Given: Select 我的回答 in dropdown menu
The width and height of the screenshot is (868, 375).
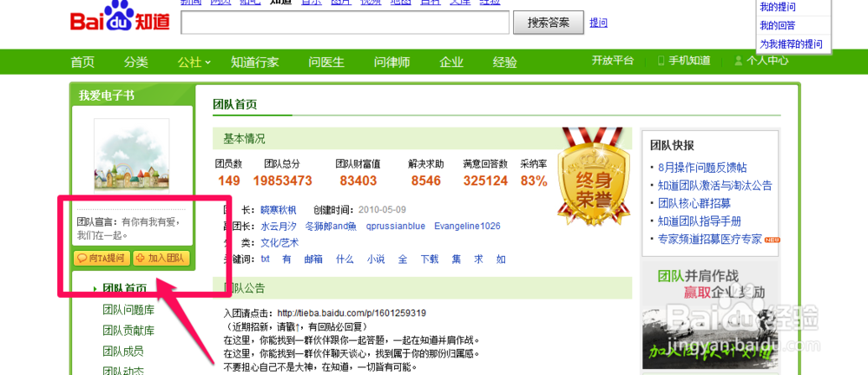Looking at the screenshot, I should click(777, 25).
